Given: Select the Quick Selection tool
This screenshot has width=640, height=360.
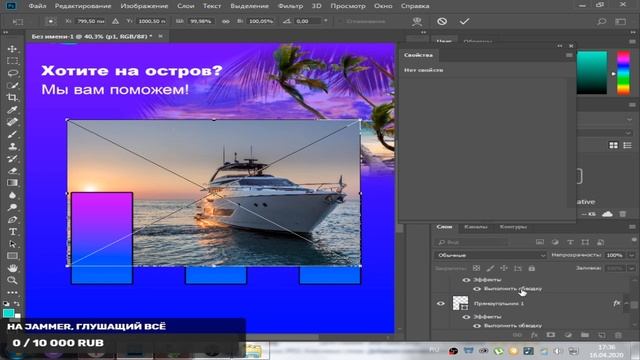Looking at the screenshot, I should [x=12, y=85].
